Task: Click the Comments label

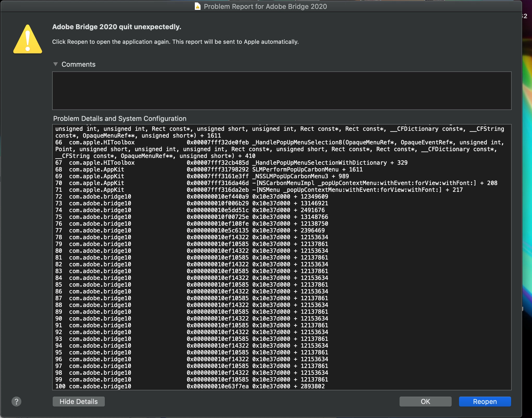Action: coord(78,64)
